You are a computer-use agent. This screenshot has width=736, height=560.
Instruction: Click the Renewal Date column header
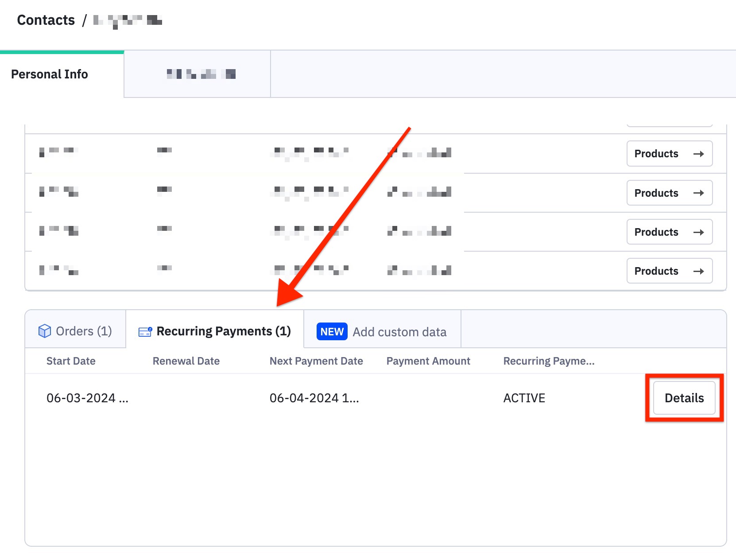click(186, 361)
